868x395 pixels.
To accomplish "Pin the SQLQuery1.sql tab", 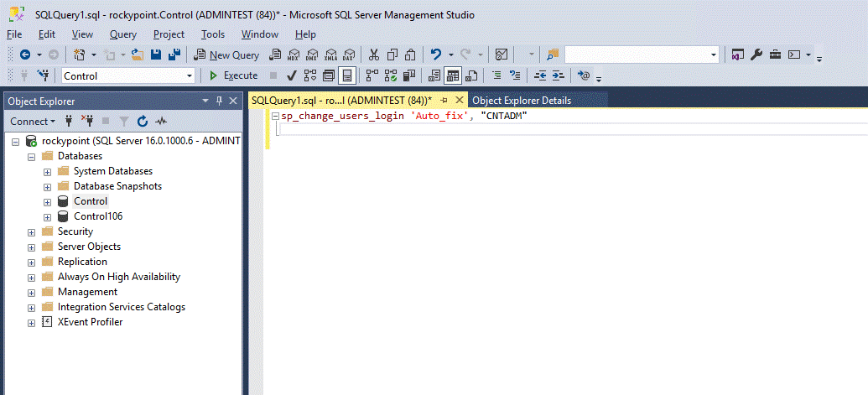I will [444, 100].
